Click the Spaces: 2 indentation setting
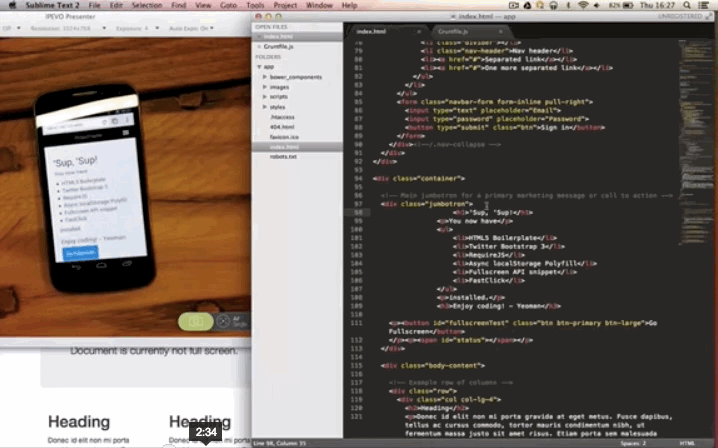Screen dimensions: 718x448 coord(633,443)
